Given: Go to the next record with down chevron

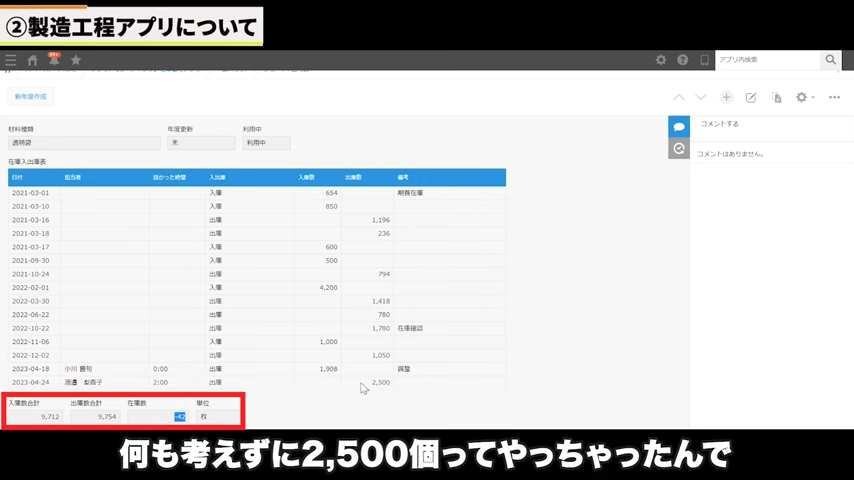Looking at the screenshot, I should pos(701,98).
